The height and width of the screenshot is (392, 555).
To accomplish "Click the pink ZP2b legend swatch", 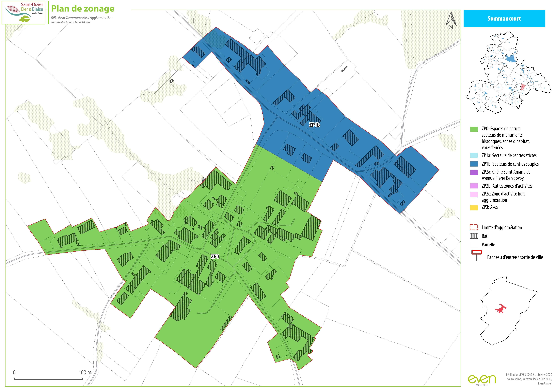I will pyautogui.click(x=474, y=186).
